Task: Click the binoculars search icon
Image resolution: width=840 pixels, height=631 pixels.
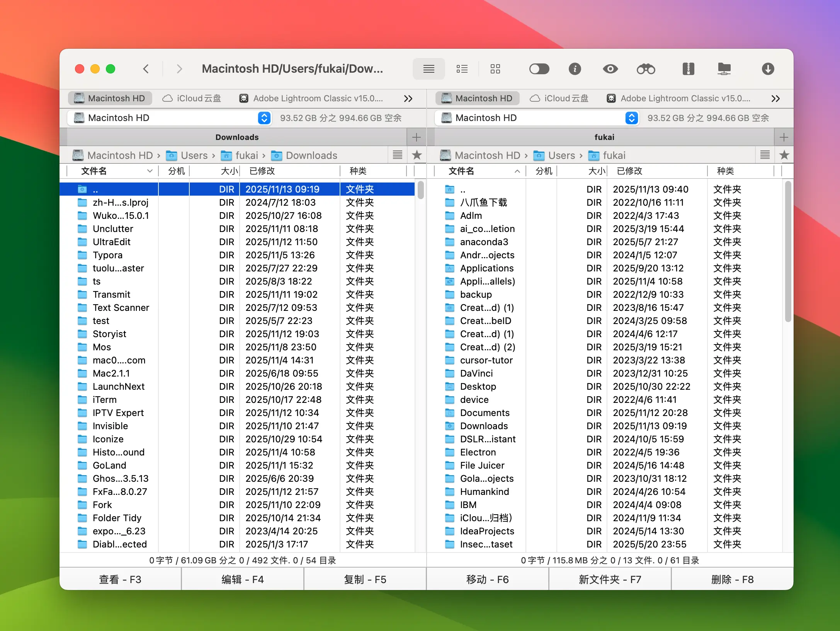Action: (x=646, y=69)
